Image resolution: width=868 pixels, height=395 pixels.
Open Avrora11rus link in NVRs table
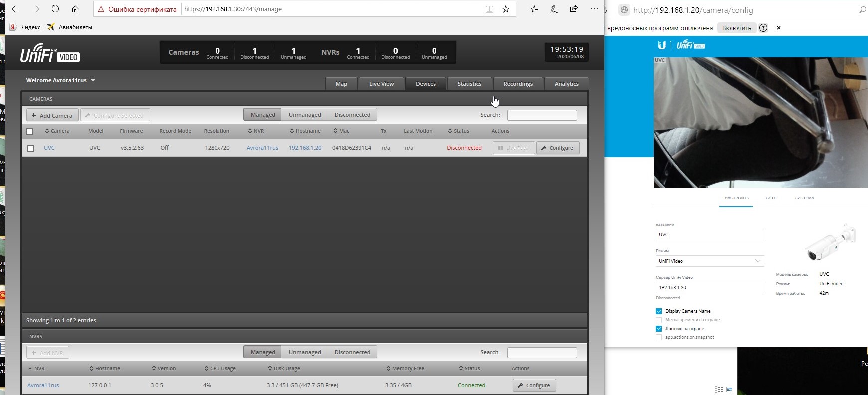[43, 385]
